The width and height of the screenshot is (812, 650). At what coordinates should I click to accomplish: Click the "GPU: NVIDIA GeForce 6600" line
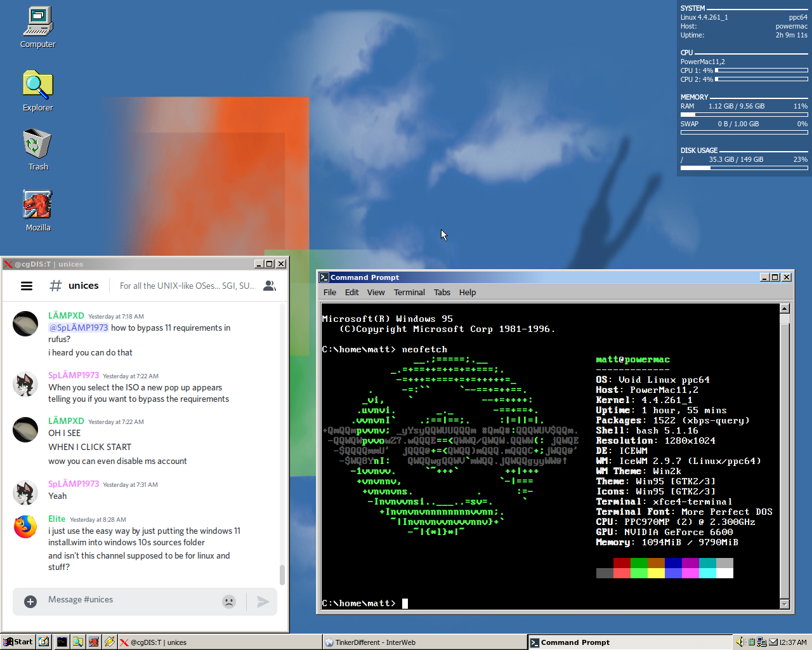pos(664,532)
